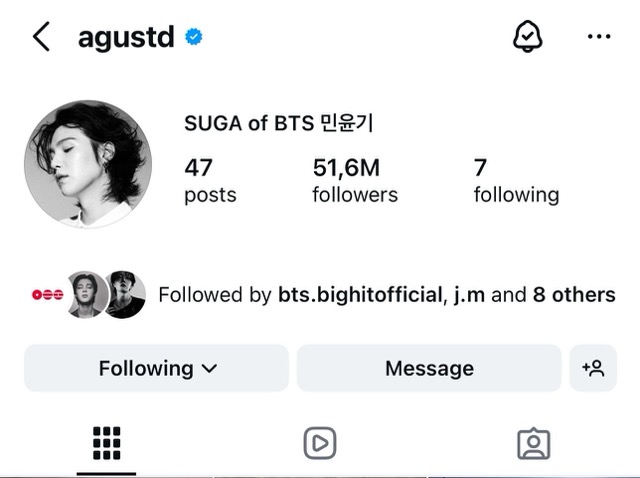Open agustd's profile picture
This screenshot has height=478, width=640.
pos(88,164)
